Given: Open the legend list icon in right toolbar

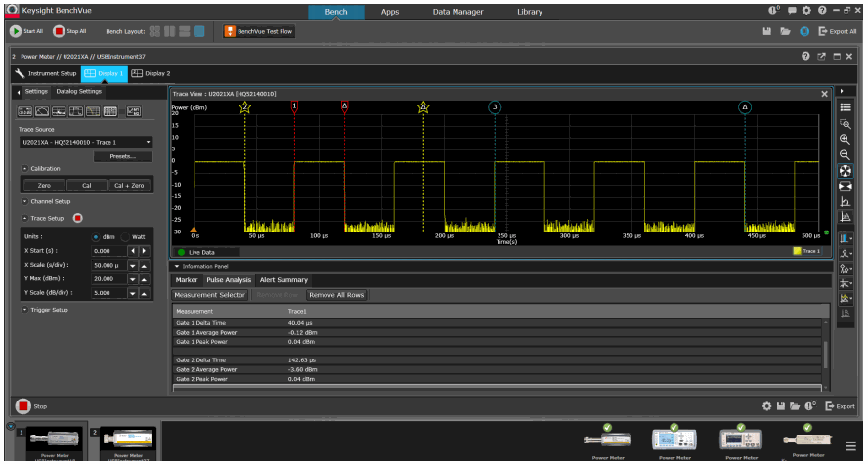Looking at the screenshot, I should tap(846, 107).
